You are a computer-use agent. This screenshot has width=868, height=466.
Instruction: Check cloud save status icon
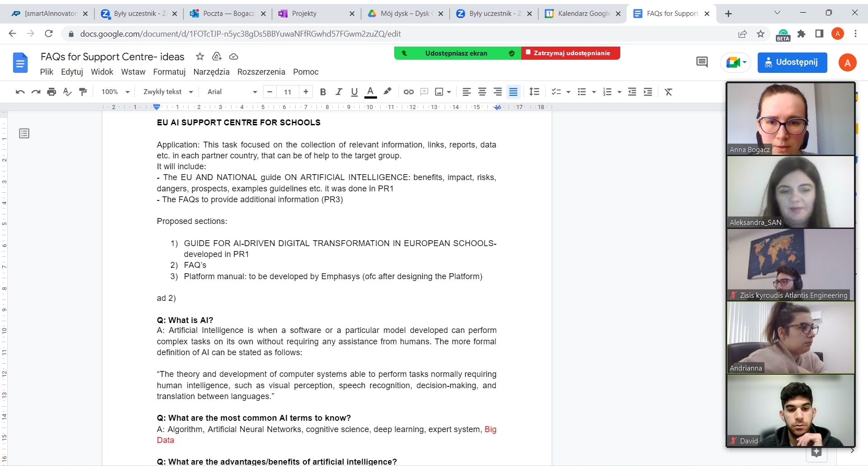234,57
